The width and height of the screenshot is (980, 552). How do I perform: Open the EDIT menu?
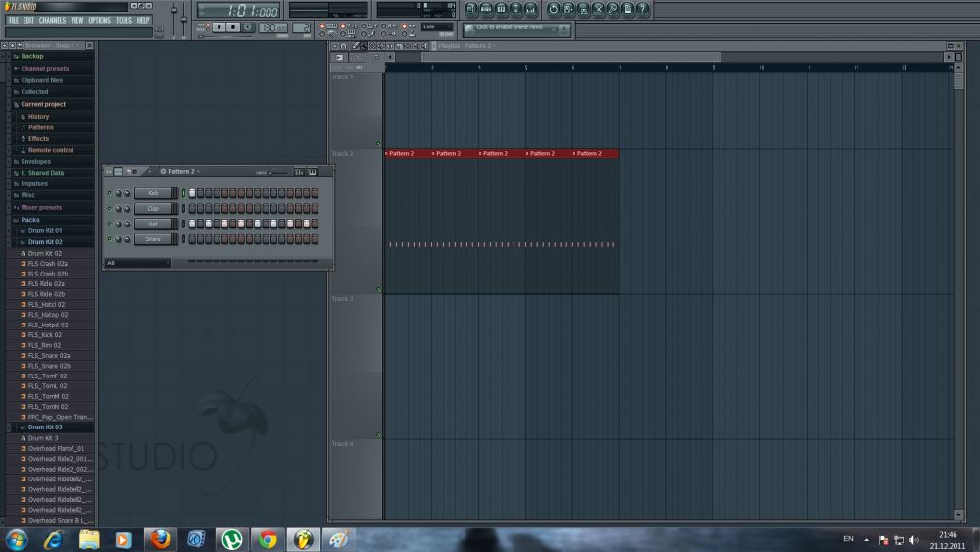28,20
